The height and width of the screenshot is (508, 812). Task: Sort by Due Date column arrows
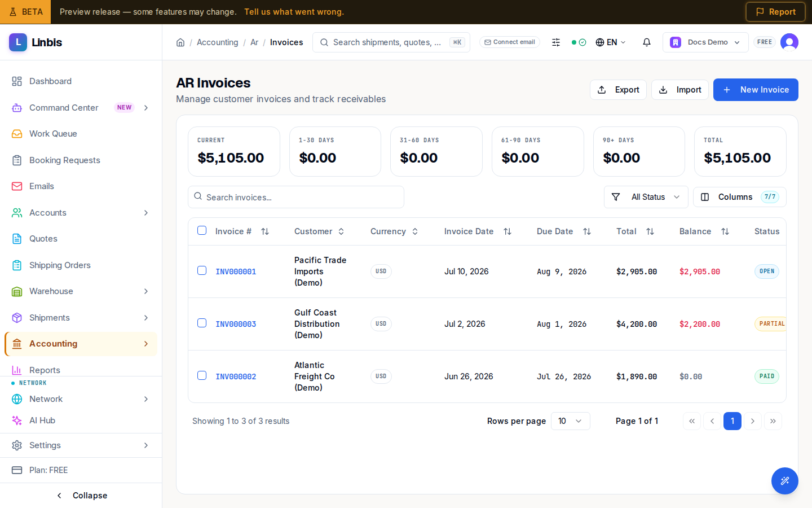pos(587,231)
